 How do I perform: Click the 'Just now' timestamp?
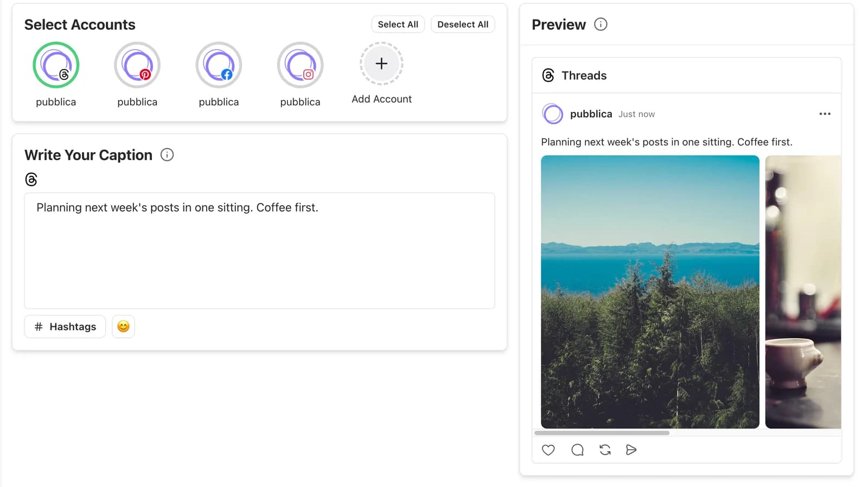click(636, 115)
